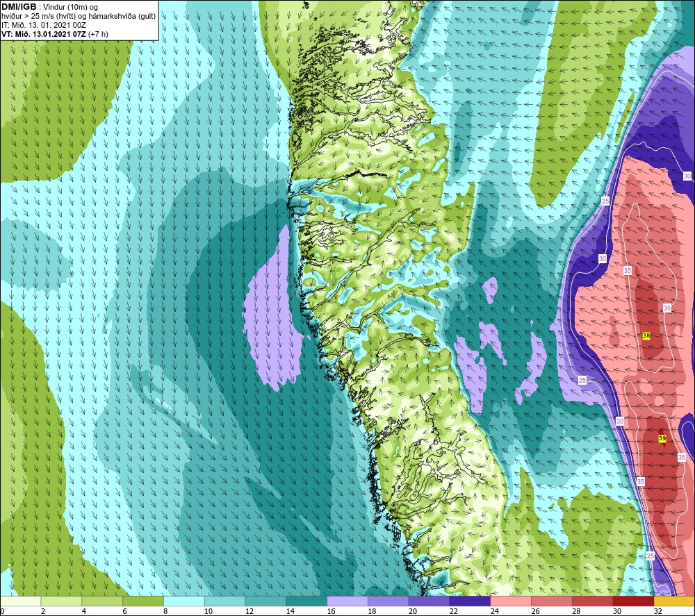This screenshot has width=695, height=616.
Task: Click the 28–30 m/s red legend swatch
Action: 593,601
